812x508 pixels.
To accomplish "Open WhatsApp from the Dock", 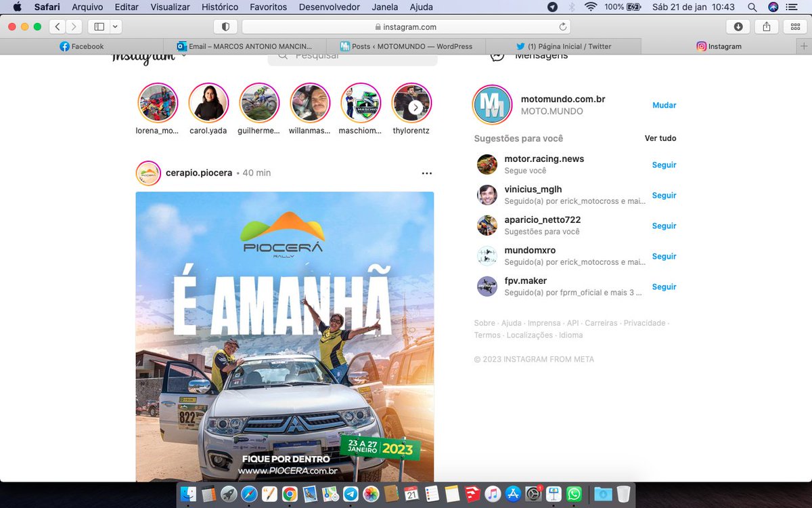I will 574,494.
